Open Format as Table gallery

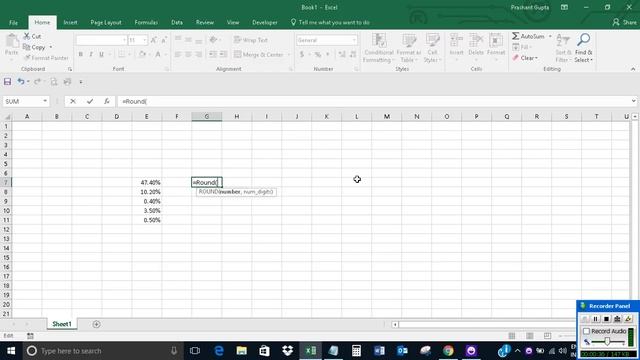click(409, 48)
